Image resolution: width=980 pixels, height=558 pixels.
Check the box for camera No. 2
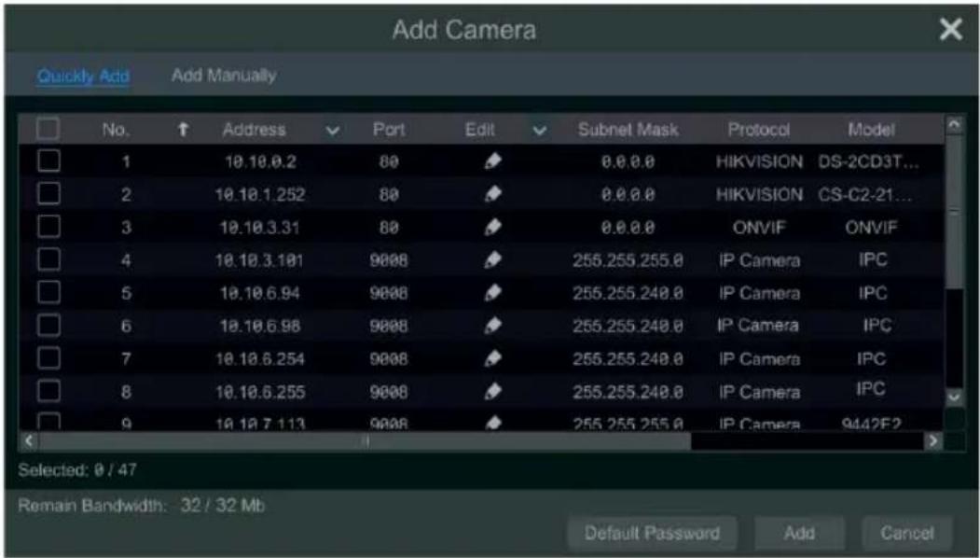[48, 194]
